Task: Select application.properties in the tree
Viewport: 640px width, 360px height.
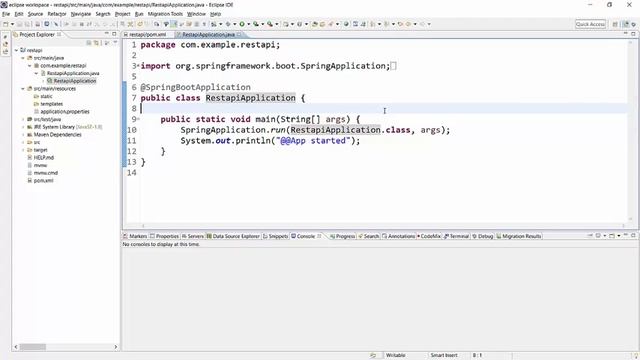Action: (64, 111)
